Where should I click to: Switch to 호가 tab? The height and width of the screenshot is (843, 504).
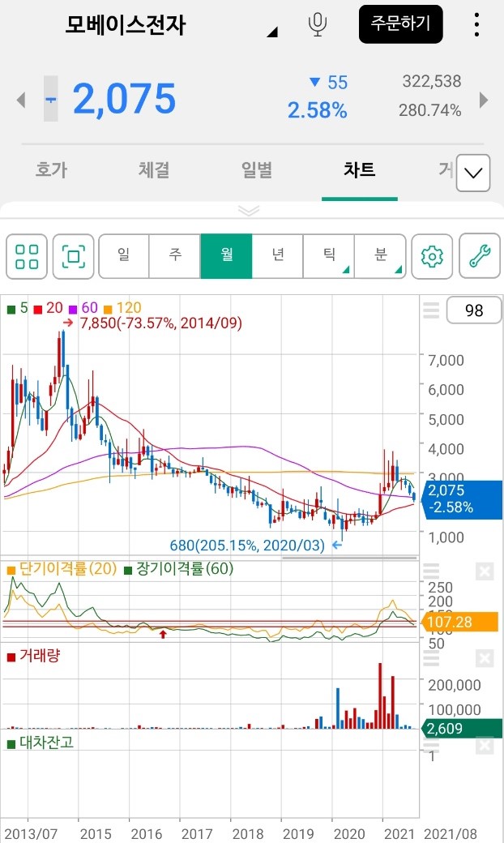pos(51,170)
